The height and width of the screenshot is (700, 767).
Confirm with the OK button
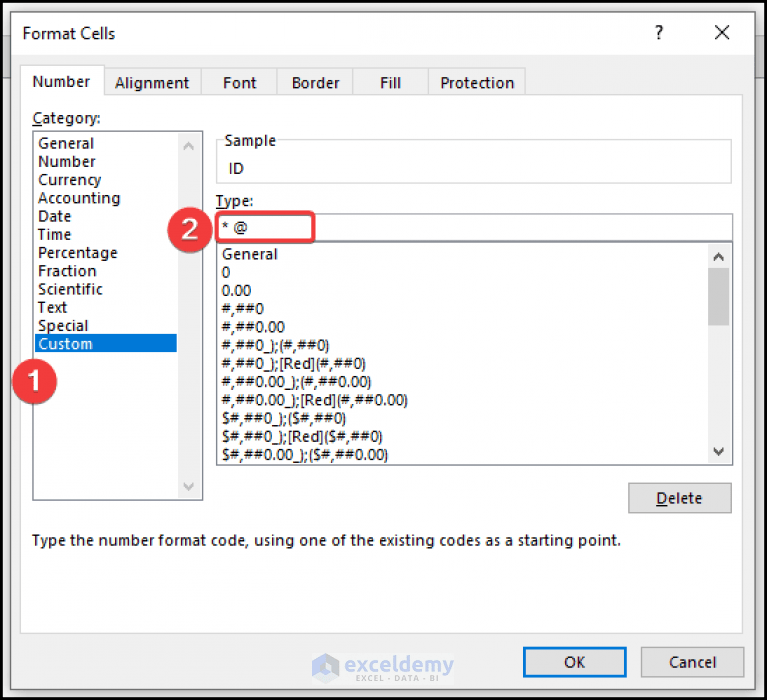[x=574, y=662]
